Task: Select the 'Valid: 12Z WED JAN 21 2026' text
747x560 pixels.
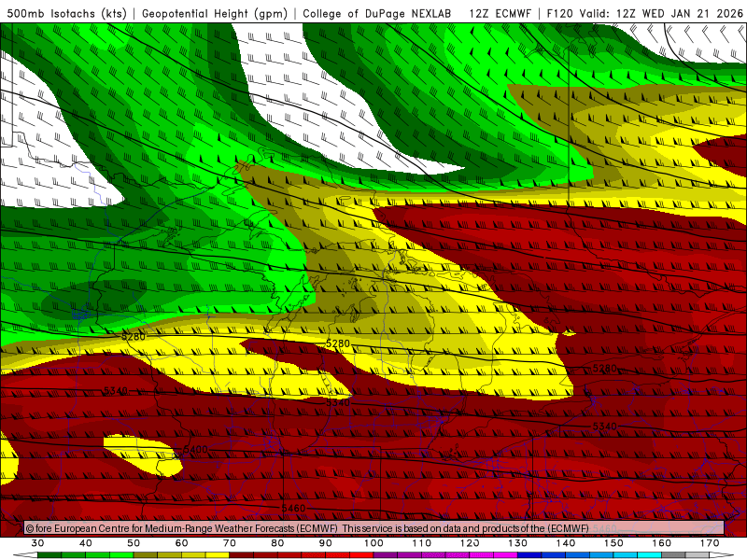Action: coord(661,13)
